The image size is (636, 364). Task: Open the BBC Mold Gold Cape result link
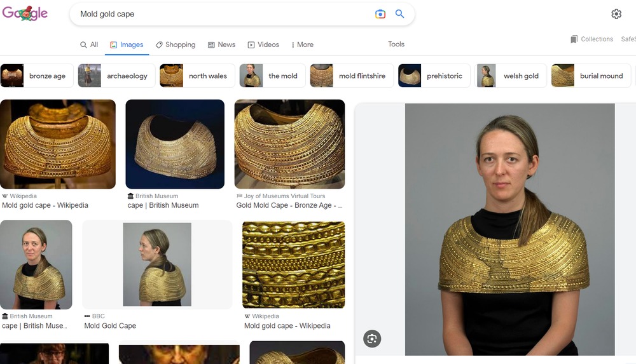(x=110, y=326)
